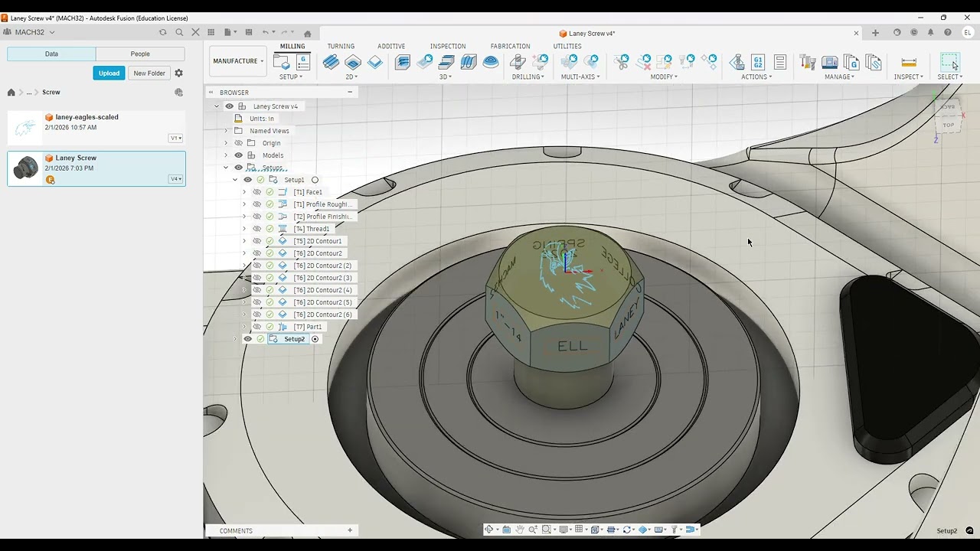Image resolution: width=980 pixels, height=551 pixels.
Task: Click the Simulate icon in Actions
Action: [737, 62]
